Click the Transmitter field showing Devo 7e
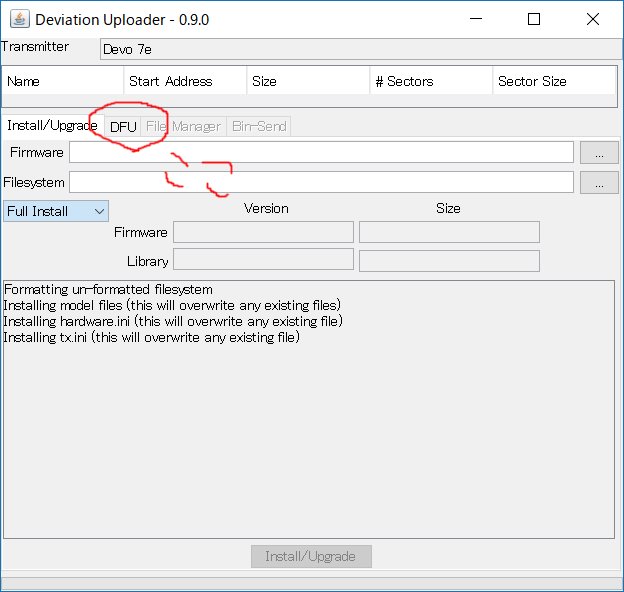The width and height of the screenshot is (624, 592). 360,49
